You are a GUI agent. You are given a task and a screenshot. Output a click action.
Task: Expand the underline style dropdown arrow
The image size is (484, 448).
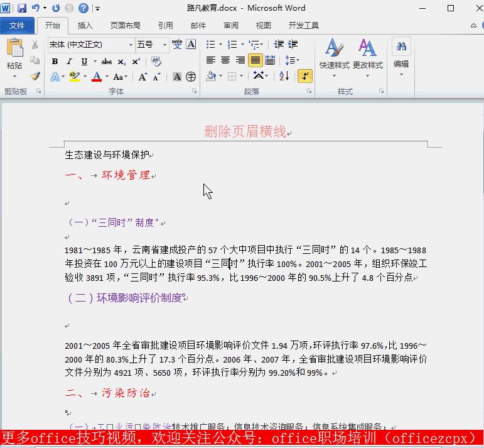point(95,62)
